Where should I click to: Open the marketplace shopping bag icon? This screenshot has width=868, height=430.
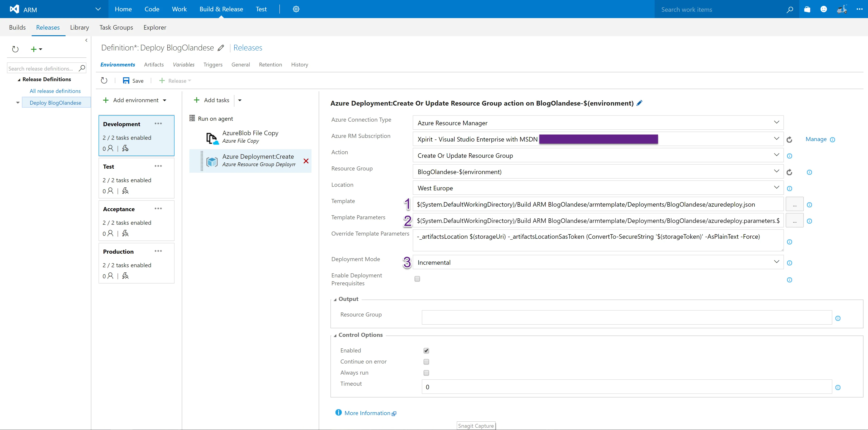pyautogui.click(x=807, y=9)
